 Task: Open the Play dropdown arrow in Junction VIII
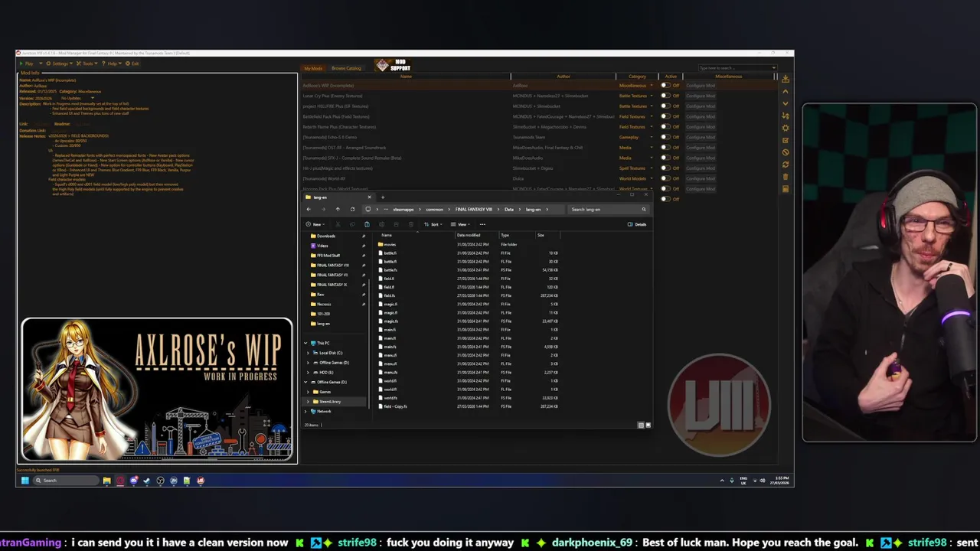coord(41,64)
